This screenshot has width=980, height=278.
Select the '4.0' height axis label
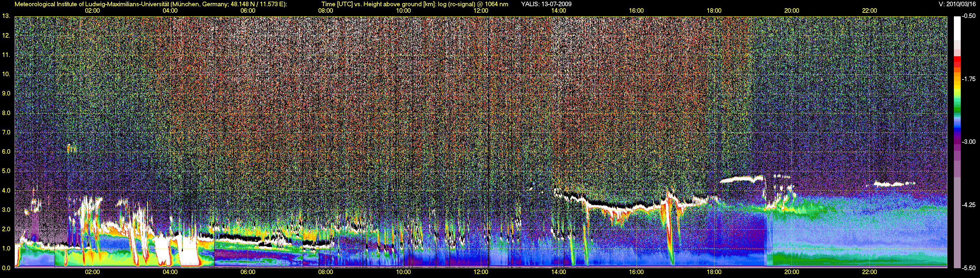[6, 190]
